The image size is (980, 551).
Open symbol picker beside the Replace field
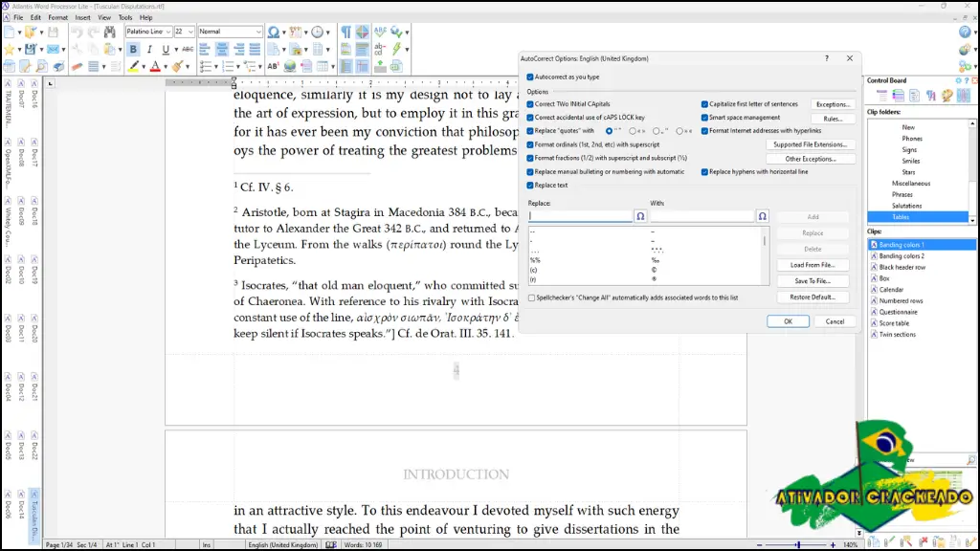pos(640,216)
